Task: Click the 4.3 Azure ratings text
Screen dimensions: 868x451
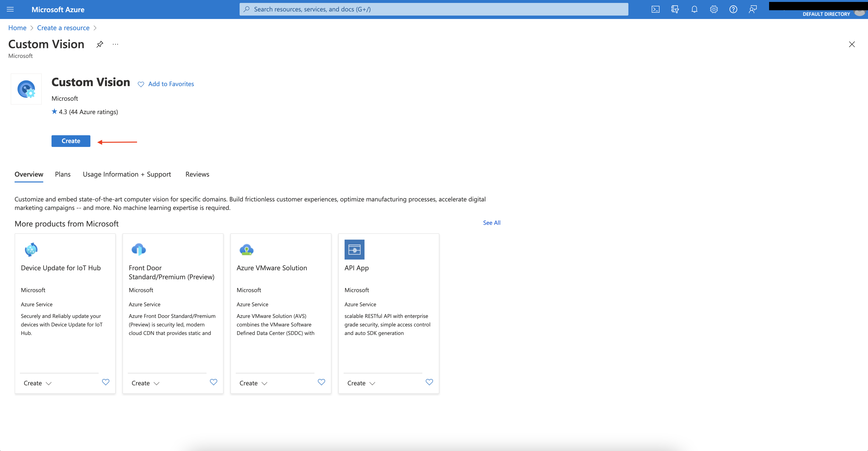Action: point(88,112)
